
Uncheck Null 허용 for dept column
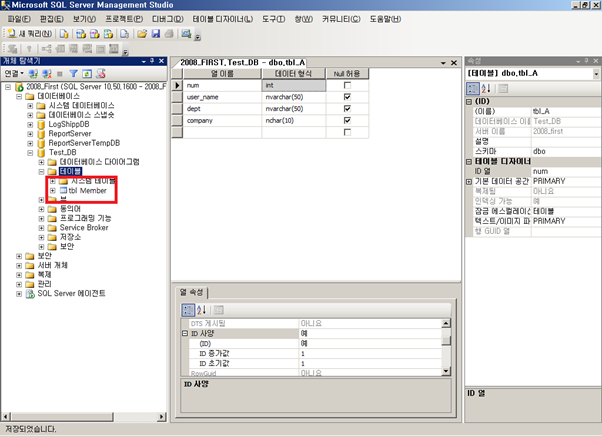tap(347, 109)
